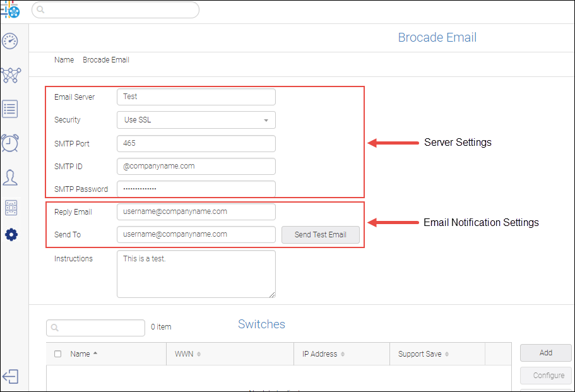
Task: Click the logout icon at sidebar bottom
Action: 10,376
